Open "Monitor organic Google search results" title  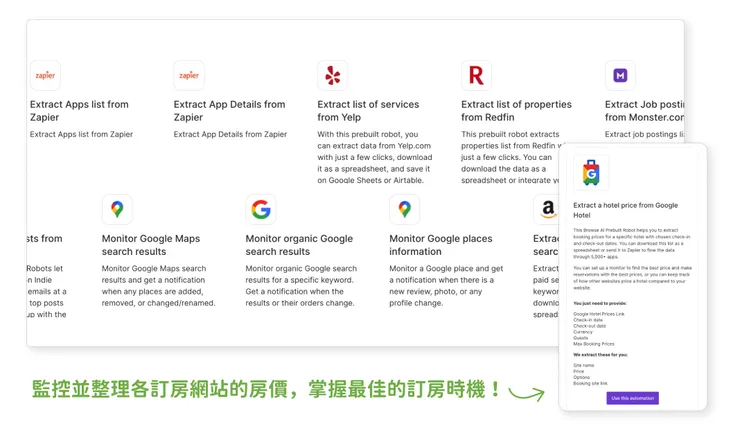(299, 245)
